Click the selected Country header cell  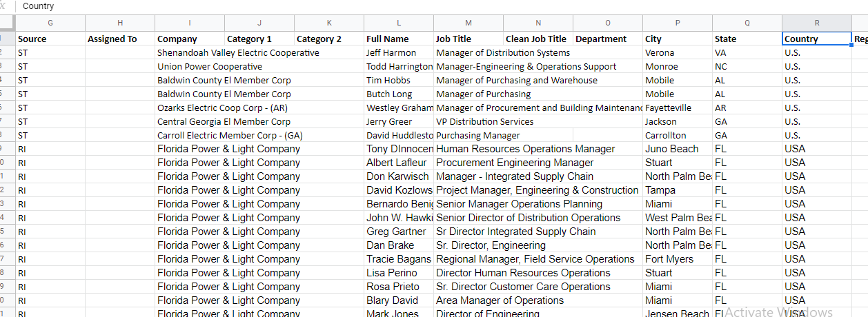point(817,39)
